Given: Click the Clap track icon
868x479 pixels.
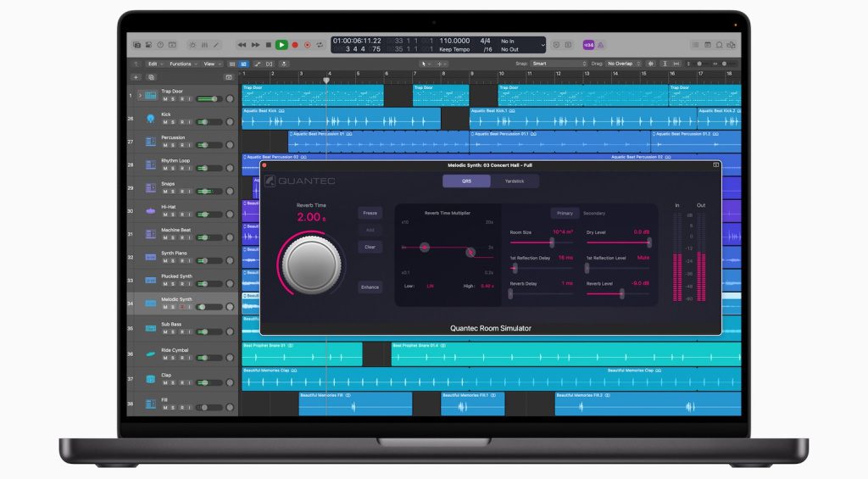Looking at the screenshot, I should pos(151,379).
